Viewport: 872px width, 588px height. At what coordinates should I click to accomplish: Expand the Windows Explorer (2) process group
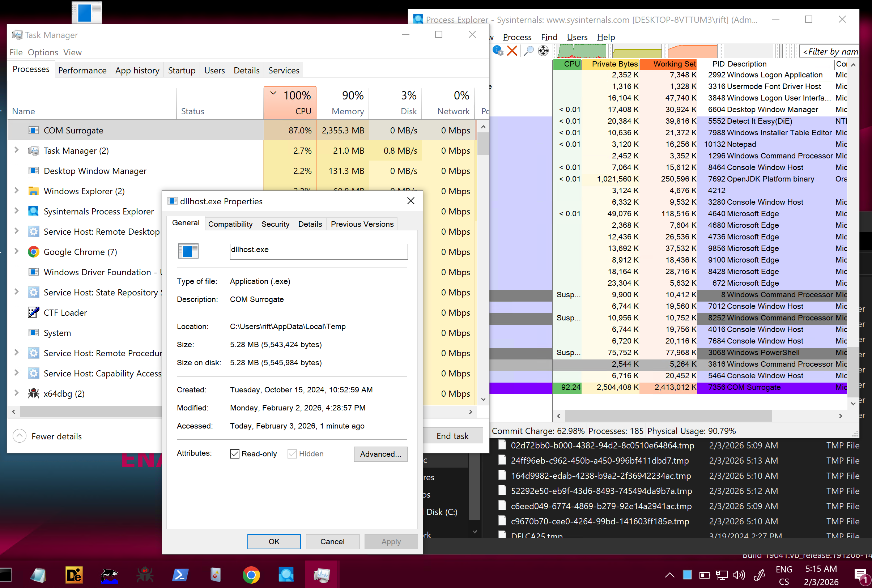coord(17,191)
